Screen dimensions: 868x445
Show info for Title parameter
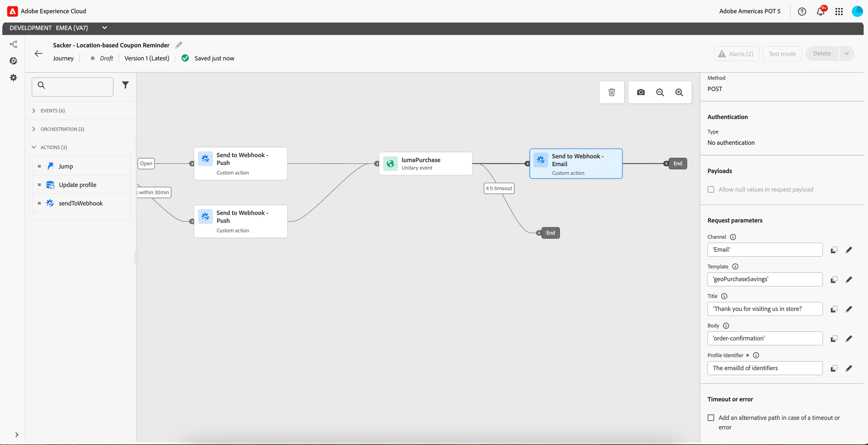click(724, 296)
